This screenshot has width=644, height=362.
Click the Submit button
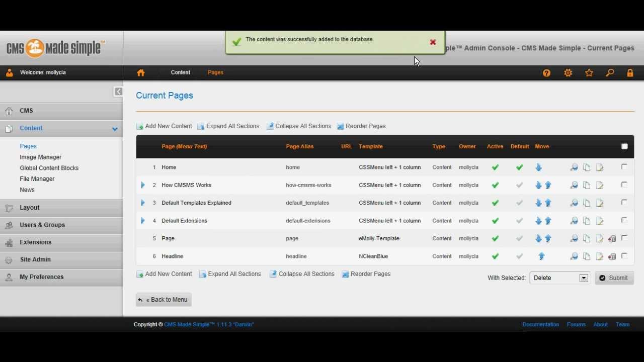pos(614,278)
